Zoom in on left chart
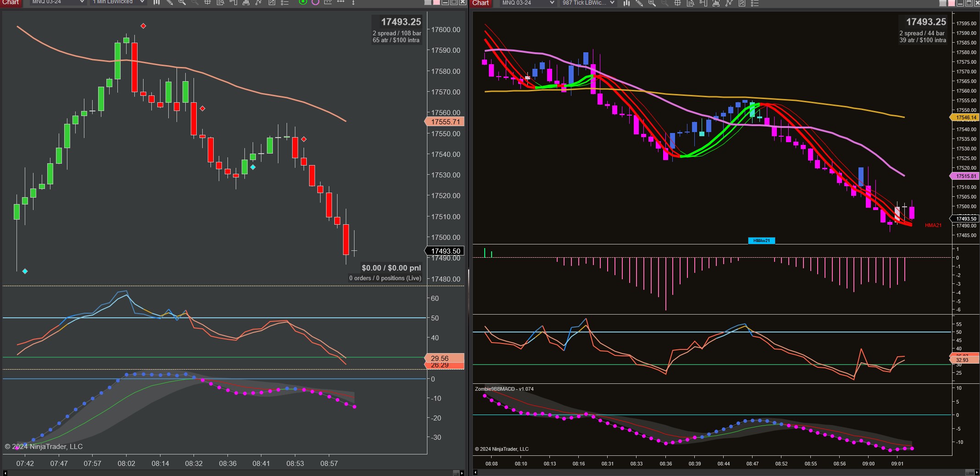 182,2
